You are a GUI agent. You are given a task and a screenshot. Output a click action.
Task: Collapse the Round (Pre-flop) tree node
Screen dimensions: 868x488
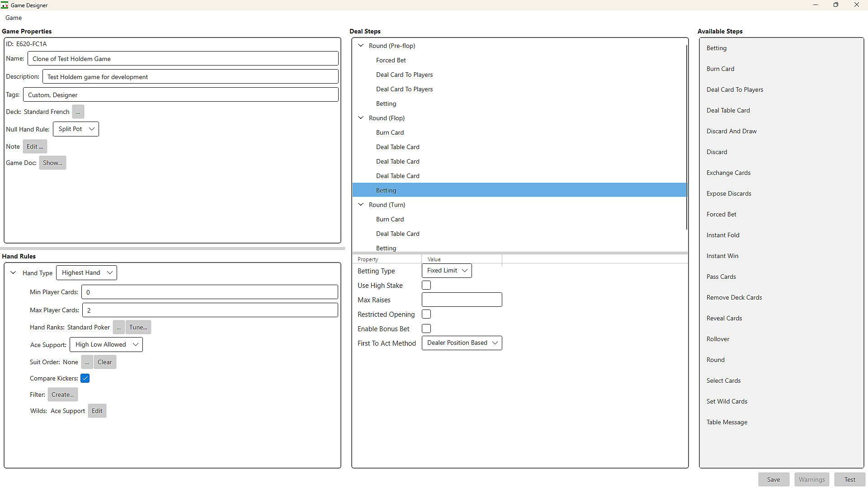[x=361, y=46]
